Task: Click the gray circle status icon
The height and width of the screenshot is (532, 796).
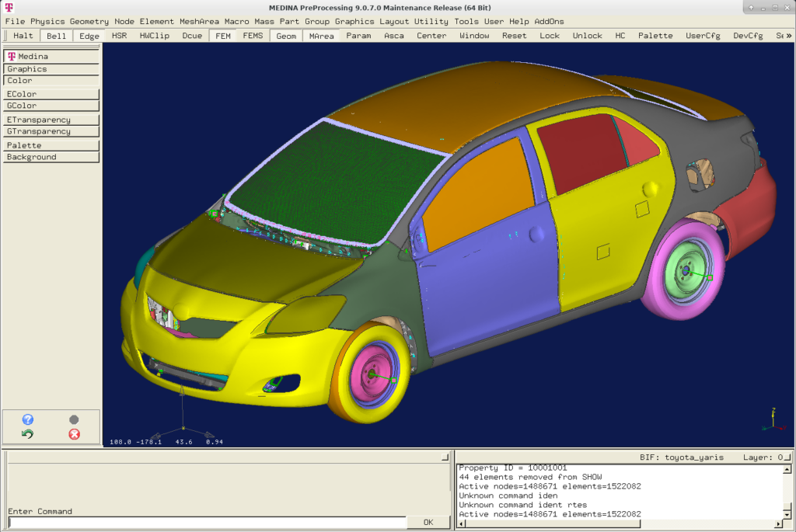Action: (x=74, y=419)
